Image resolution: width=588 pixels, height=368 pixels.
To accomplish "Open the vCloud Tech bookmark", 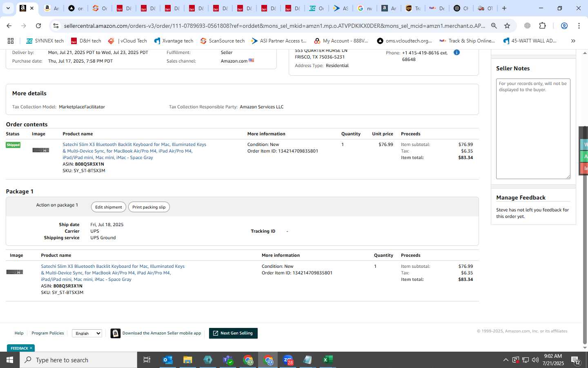I will (127, 41).
